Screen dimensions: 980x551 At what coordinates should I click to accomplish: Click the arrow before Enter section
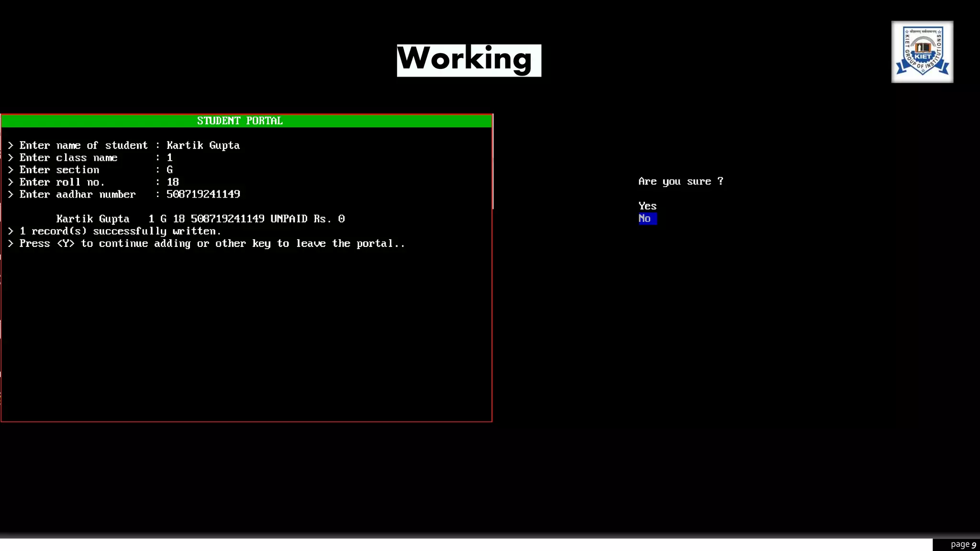(x=11, y=170)
